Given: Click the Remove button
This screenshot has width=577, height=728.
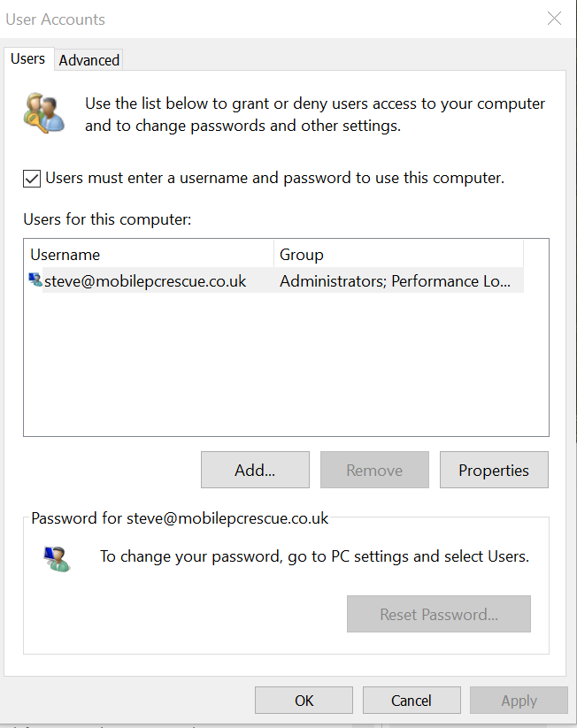Looking at the screenshot, I should click(374, 470).
